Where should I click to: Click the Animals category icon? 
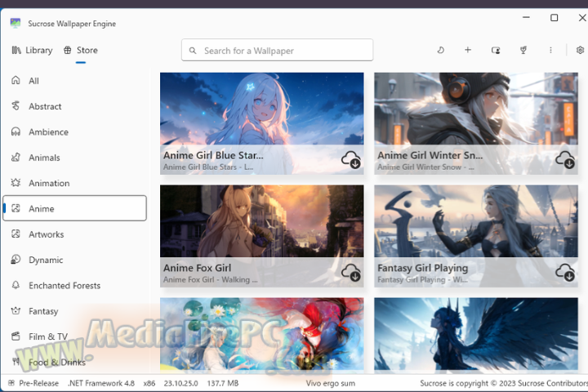(16, 157)
